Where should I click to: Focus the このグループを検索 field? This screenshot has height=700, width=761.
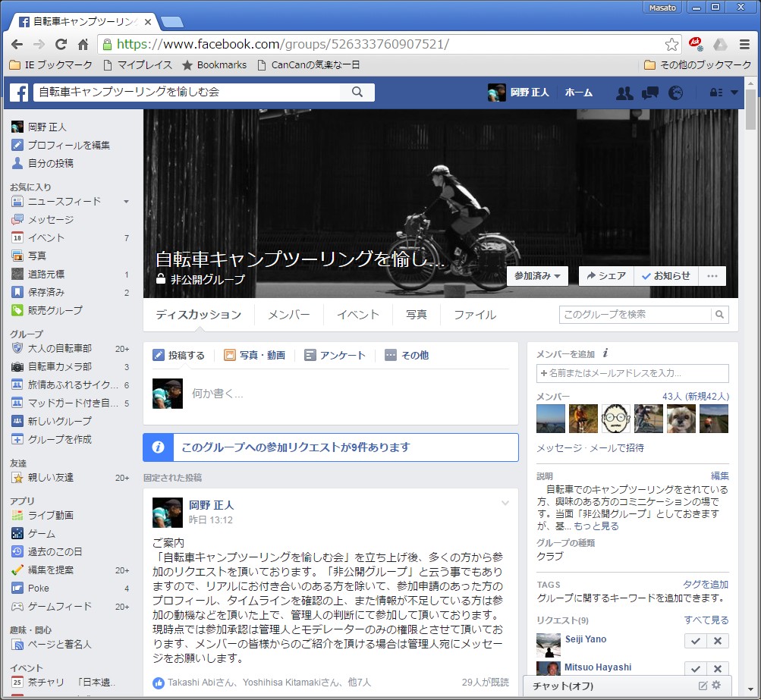point(635,314)
